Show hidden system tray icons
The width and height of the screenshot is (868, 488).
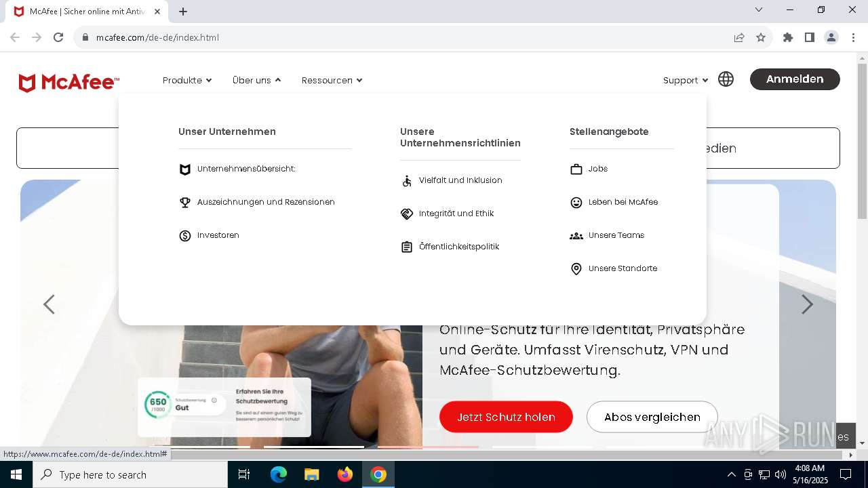tap(731, 474)
